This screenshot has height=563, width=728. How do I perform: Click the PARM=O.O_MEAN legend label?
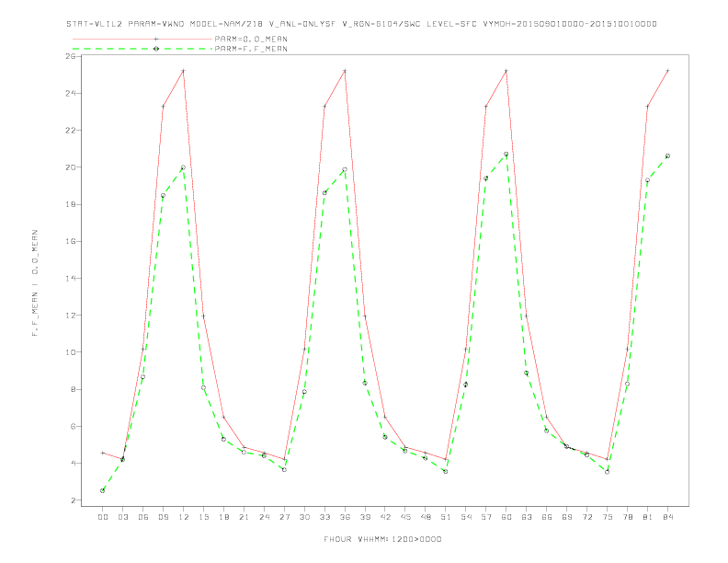point(251,40)
